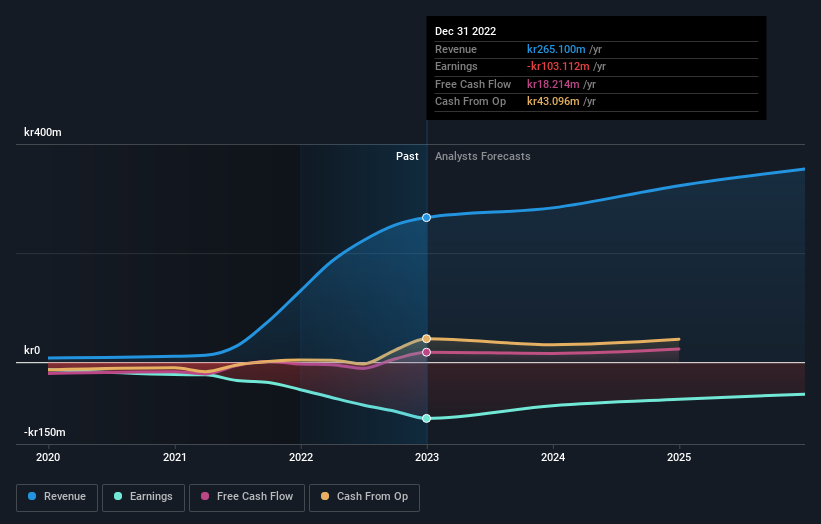Click the 2021 x-axis label
The height and width of the screenshot is (524, 821).
174,458
